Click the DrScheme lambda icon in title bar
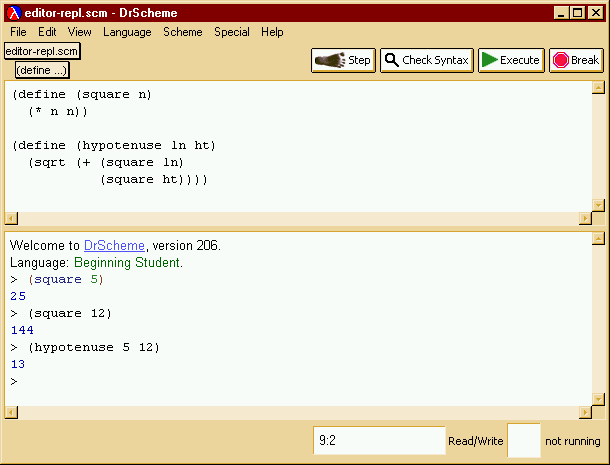 [x=13, y=13]
